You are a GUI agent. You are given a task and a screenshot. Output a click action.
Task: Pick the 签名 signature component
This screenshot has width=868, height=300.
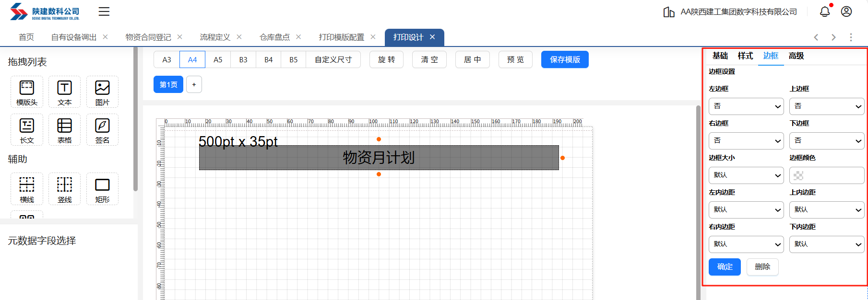[102, 130]
